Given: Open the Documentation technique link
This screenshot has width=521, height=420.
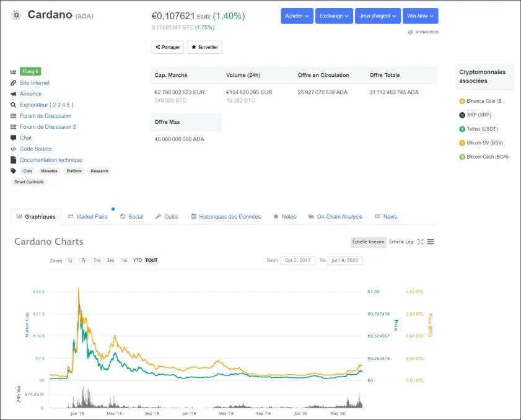Looking at the screenshot, I should pyautogui.click(x=51, y=160).
